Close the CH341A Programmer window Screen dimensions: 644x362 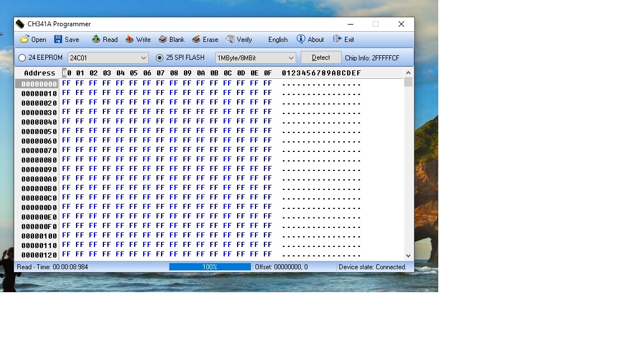tap(401, 24)
